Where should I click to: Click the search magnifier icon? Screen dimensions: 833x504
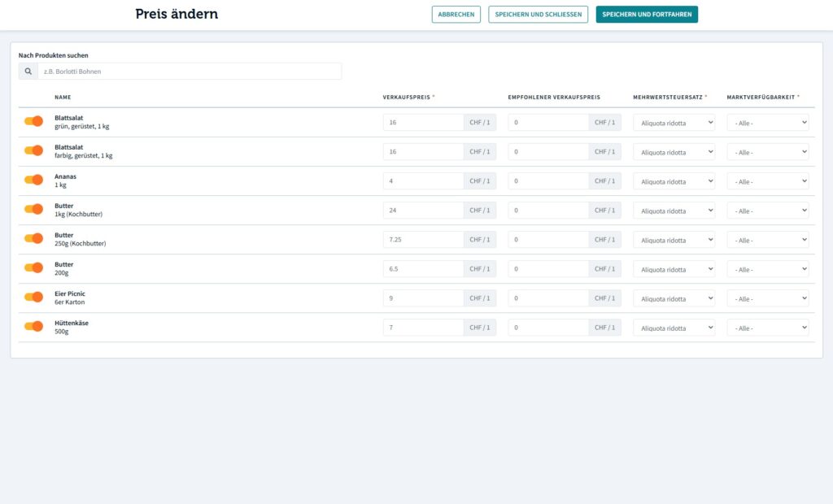click(28, 72)
